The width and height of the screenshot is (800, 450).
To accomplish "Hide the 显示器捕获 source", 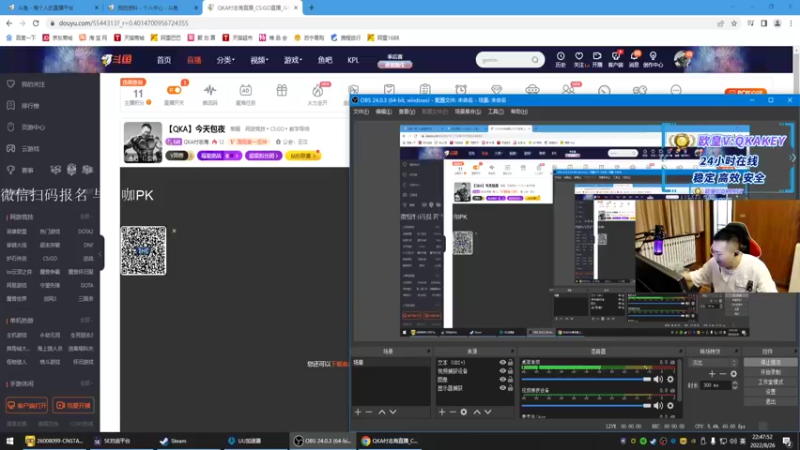I will 503,388.
